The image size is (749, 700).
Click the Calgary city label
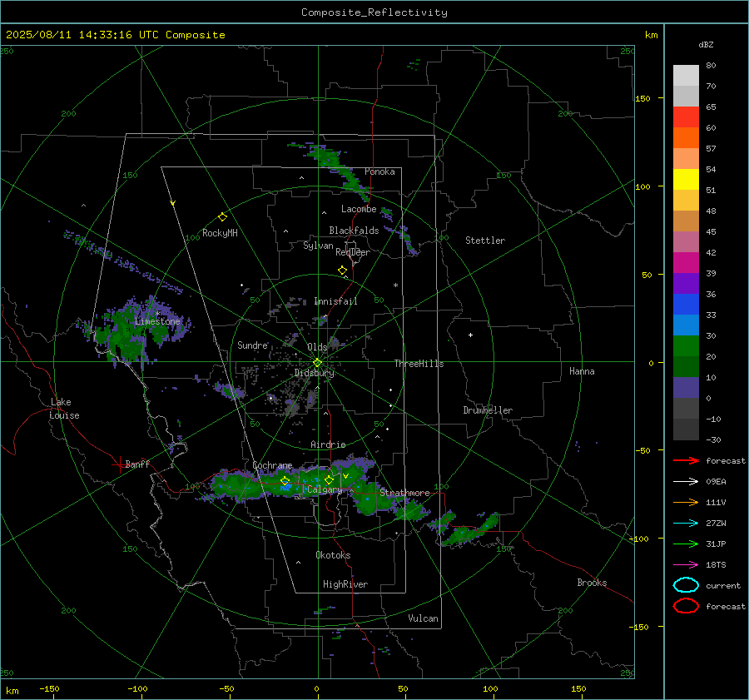pyautogui.click(x=325, y=489)
